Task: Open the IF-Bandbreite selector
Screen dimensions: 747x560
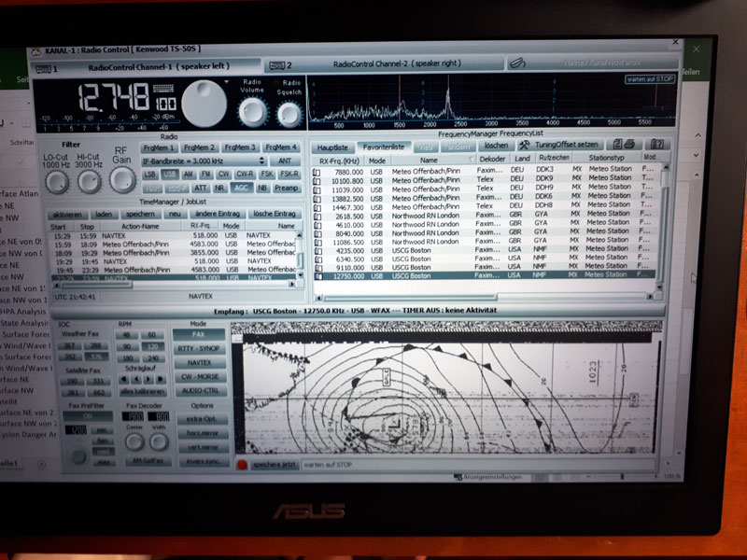Action: click(x=204, y=161)
